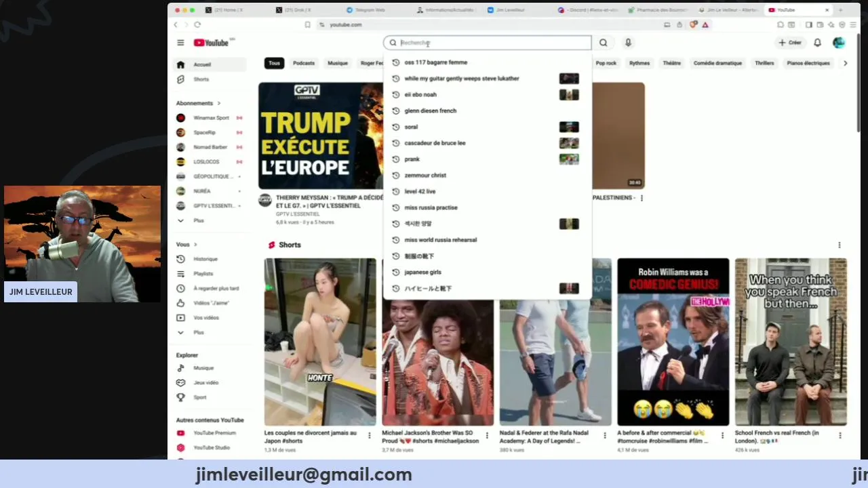Screen dimensions: 868x488
Task: Choose suggestion "zemmour christ"
Action: point(487,176)
